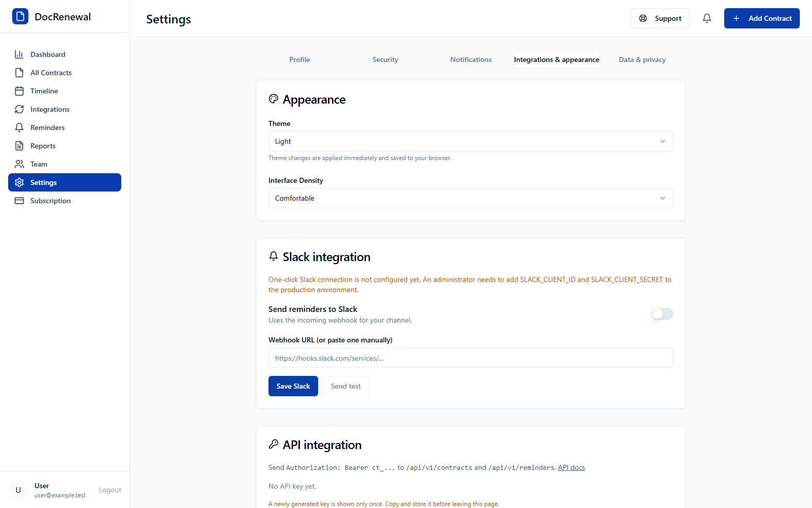The height and width of the screenshot is (508, 812).
Task: Click the Timeline calendar icon
Action: [19, 91]
